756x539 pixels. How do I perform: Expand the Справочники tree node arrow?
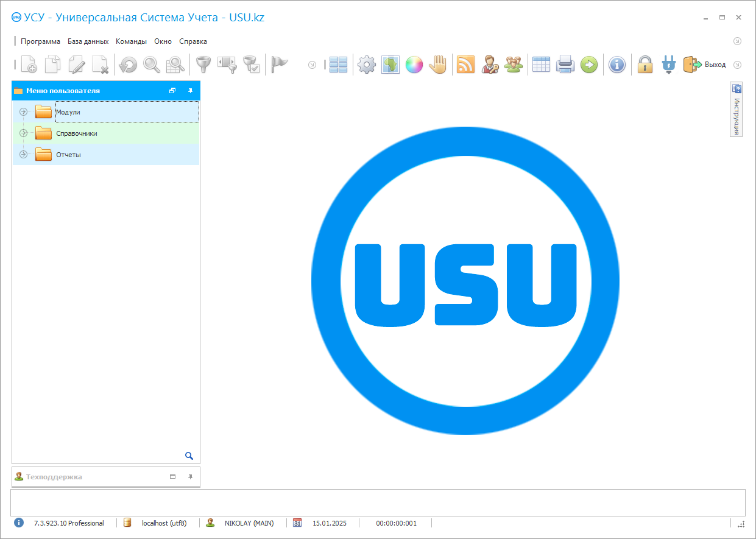[24, 133]
